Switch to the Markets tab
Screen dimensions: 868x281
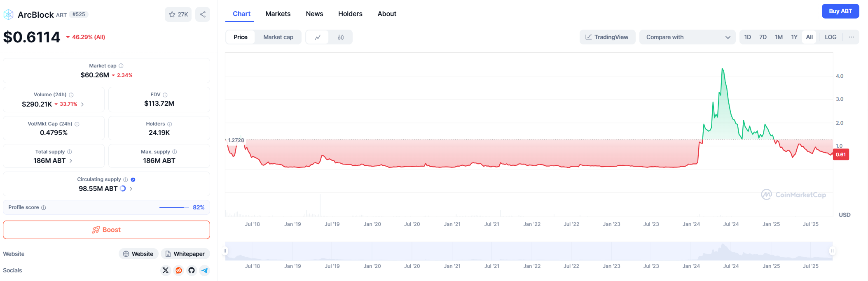[278, 14]
